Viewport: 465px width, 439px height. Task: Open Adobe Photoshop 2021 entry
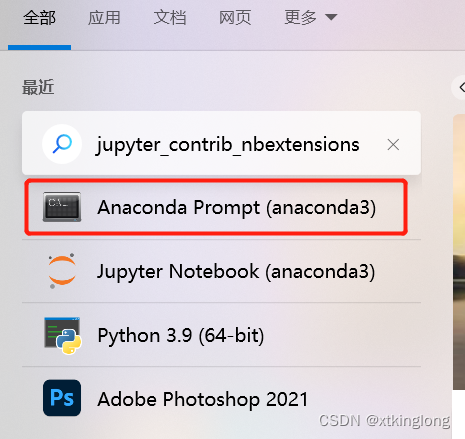pyautogui.click(x=221, y=399)
